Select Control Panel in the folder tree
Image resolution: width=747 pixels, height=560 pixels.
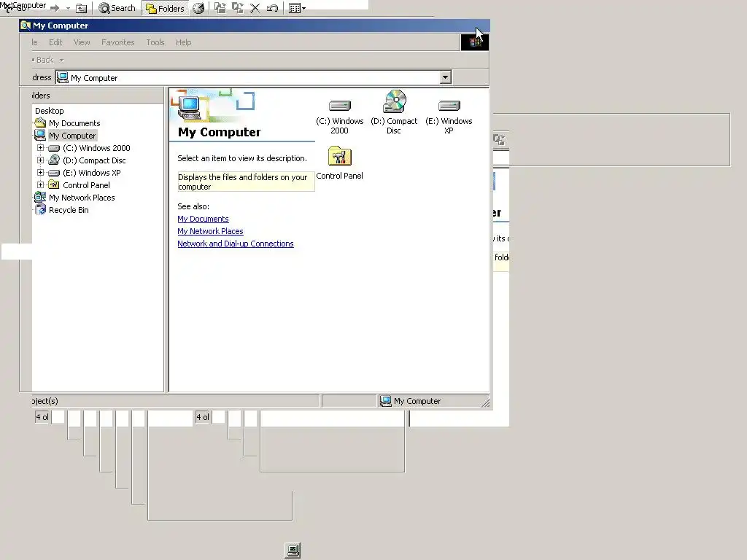pos(86,185)
